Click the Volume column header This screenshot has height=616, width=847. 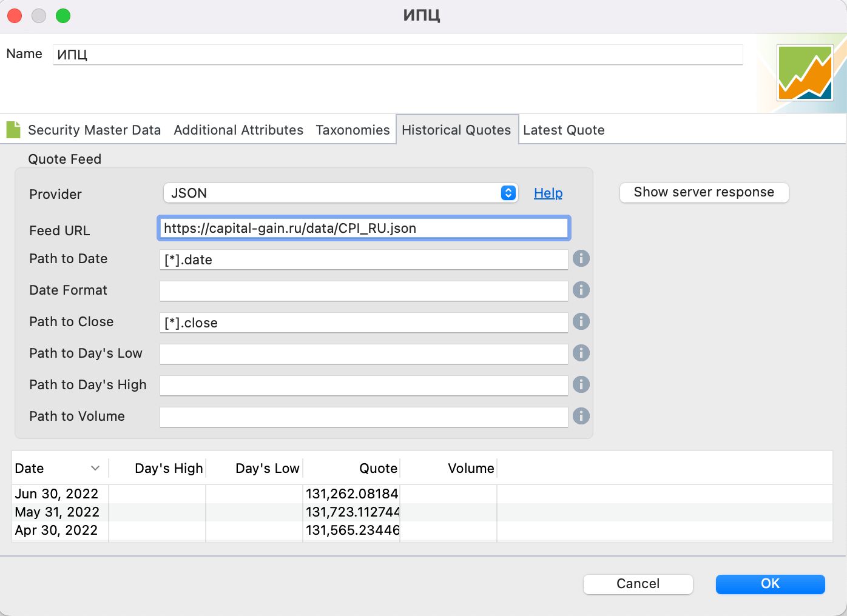[448, 469]
